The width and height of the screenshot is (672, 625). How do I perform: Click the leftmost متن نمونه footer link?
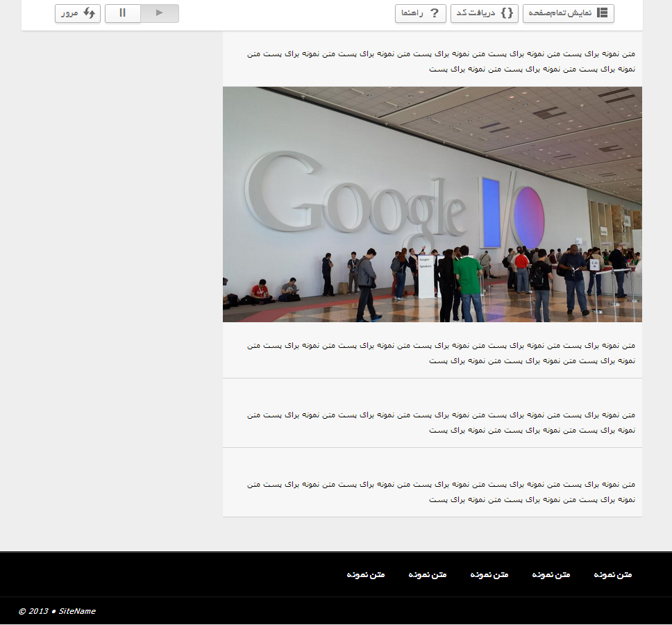pyautogui.click(x=366, y=574)
